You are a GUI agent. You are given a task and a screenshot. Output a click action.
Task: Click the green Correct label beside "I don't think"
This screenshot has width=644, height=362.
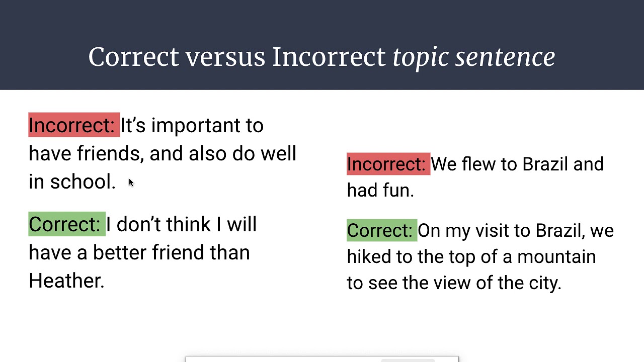click(x=66, y=224)
